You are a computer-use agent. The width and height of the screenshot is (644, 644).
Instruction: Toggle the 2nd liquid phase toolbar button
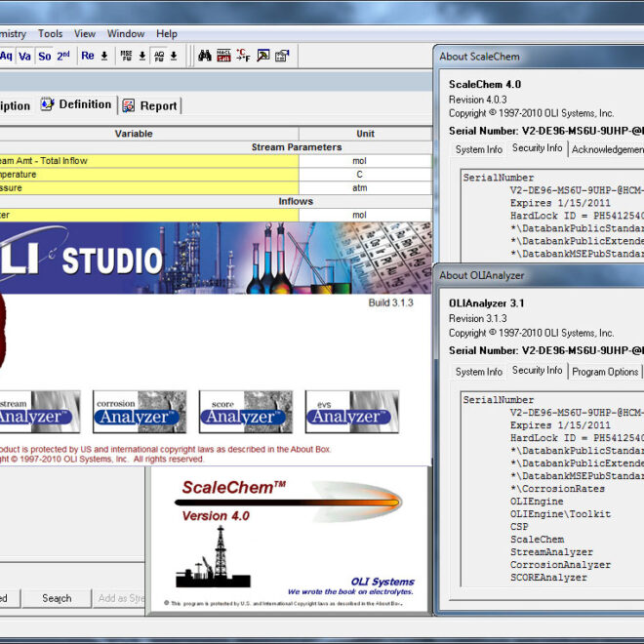pos(63,56)
